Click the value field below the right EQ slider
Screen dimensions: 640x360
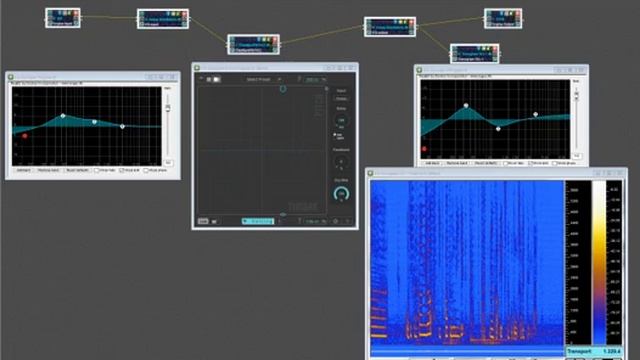(577, 156)
